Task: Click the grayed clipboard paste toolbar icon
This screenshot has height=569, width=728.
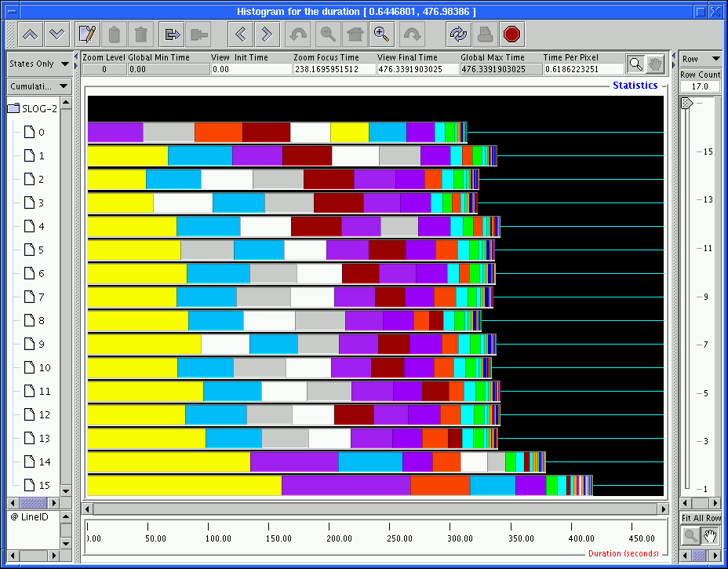Action: 115,35
